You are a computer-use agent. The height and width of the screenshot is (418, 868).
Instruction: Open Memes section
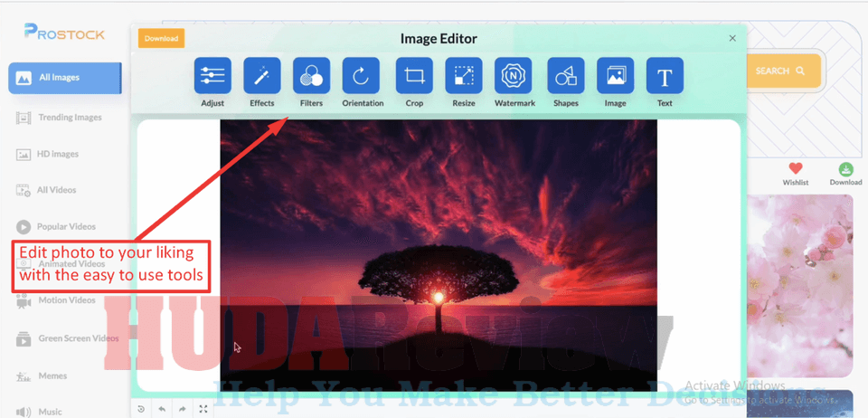[x=42, y=375]
